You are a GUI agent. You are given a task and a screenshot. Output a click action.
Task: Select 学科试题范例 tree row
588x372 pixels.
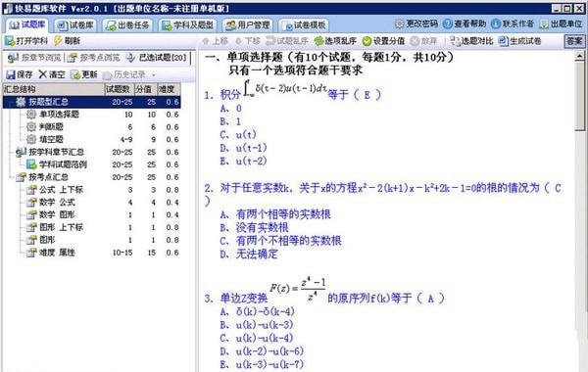click(92, 164)
